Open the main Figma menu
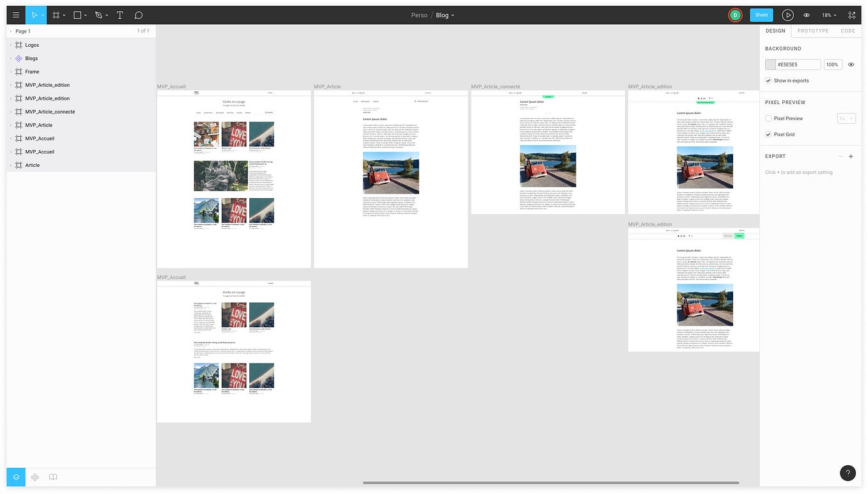 (x=15, y=15)
